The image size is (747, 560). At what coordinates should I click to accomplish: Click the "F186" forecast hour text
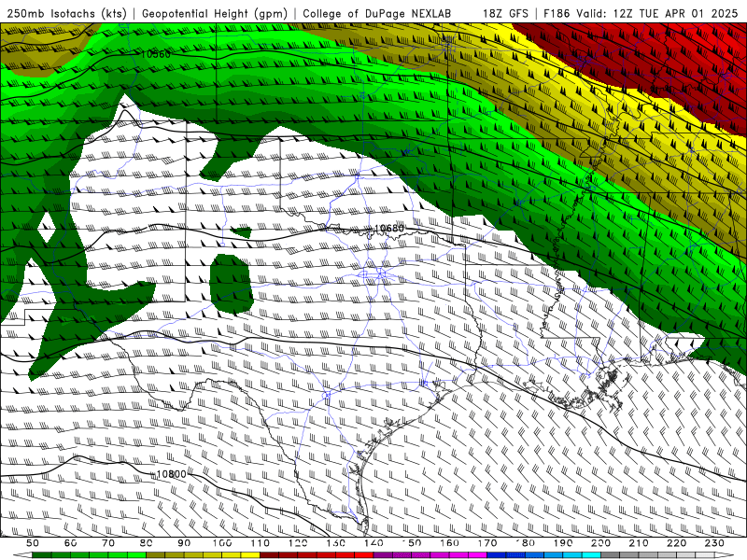pyautogui.click(x=557, y=13)
